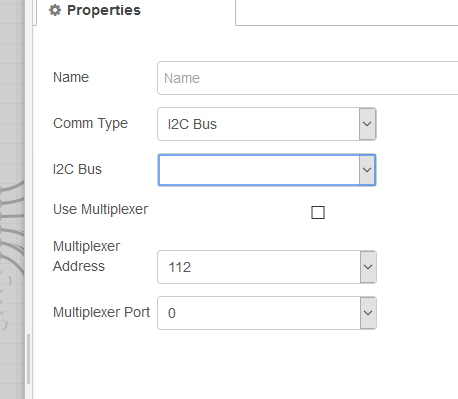This screenshot has height=399, width=458.
Task: Click the chevron arrow on Comm Type dropdown
Action: click(x=367, y=124)
